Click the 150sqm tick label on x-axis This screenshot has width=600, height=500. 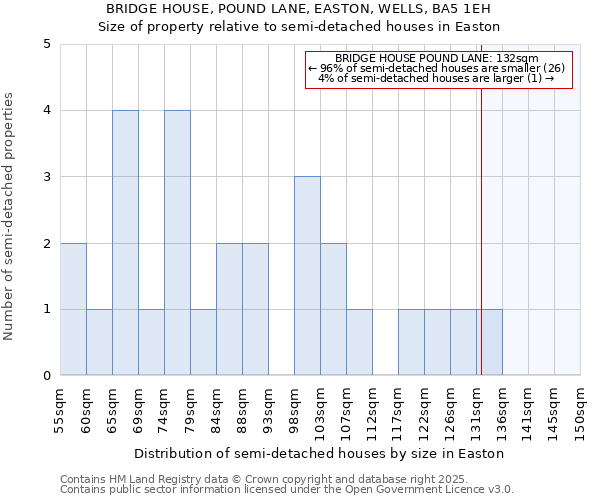[581, 412]
